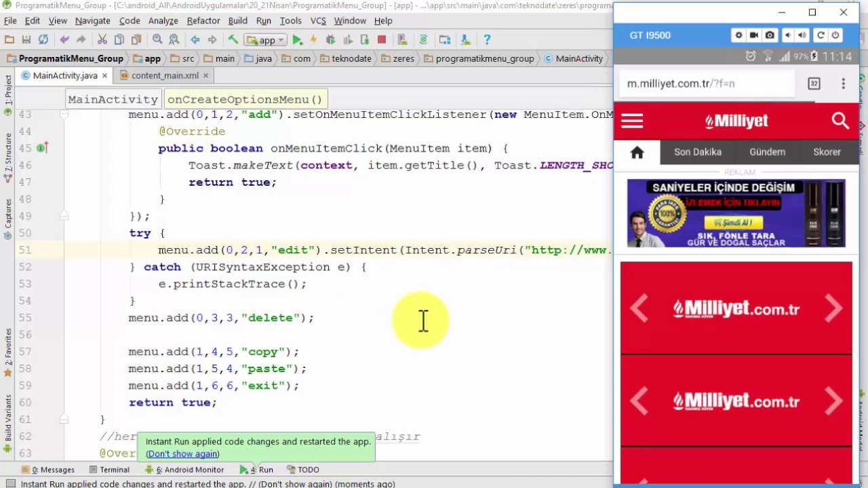Raise emulator volume
The height and width of the screenshot is (488, 868).
pyautogui.click(x=802, y=35)
